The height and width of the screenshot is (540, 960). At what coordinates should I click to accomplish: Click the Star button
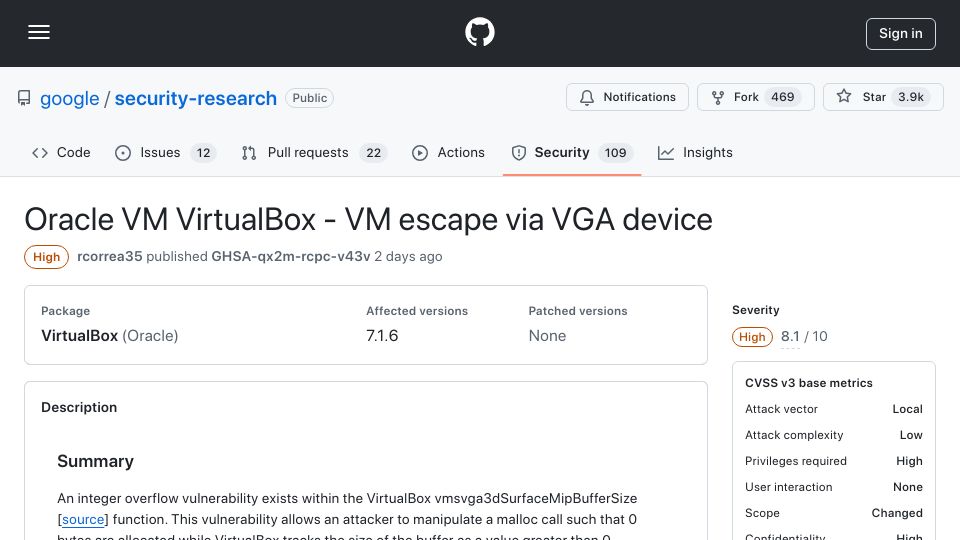[883, 97]
